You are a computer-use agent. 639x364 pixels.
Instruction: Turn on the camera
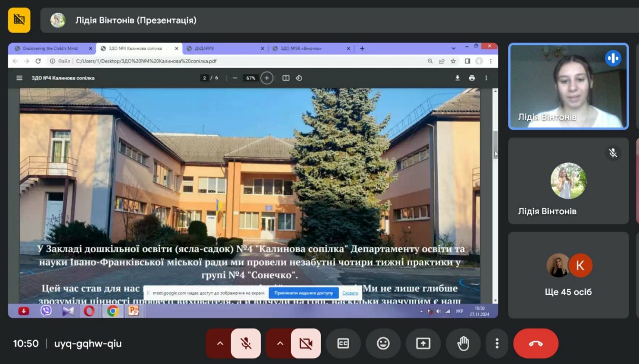pos(306,344)
